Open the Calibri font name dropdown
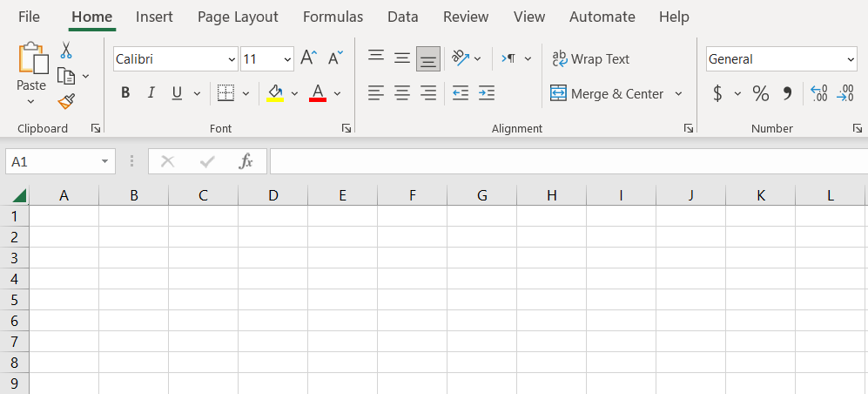Screen dimensions: 868x394 [232, 59]
